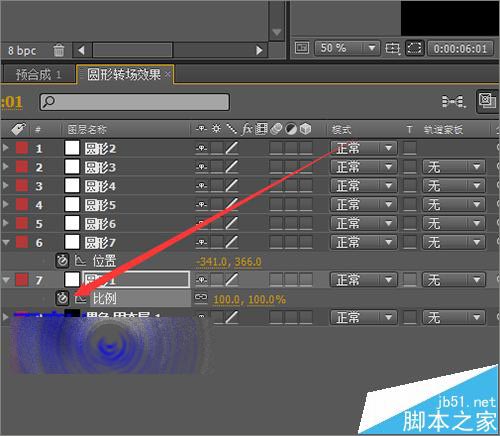Open graph editor icon beside 位置
Screen dimensions: 500x436
[80, 261]
